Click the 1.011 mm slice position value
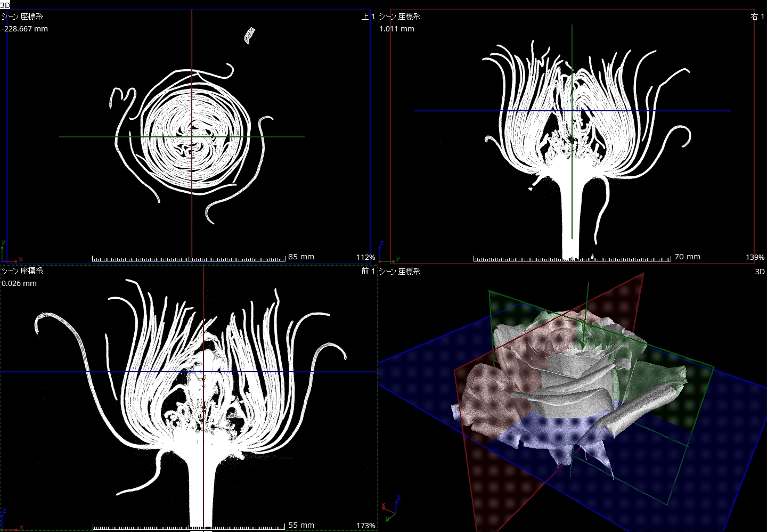Screen dimensions: 767x532 point(396,29)
